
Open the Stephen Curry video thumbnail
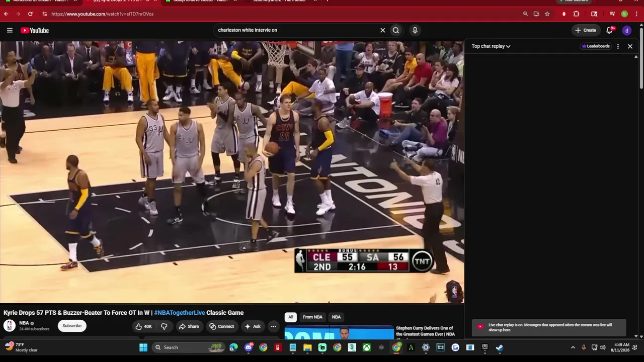pos(339,333)
